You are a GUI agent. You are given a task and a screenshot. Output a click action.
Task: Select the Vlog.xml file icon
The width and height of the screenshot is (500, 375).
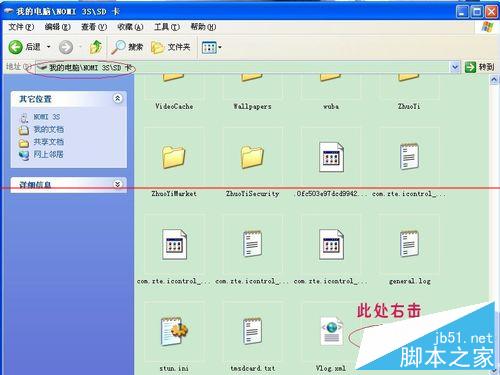click(331, 331)
